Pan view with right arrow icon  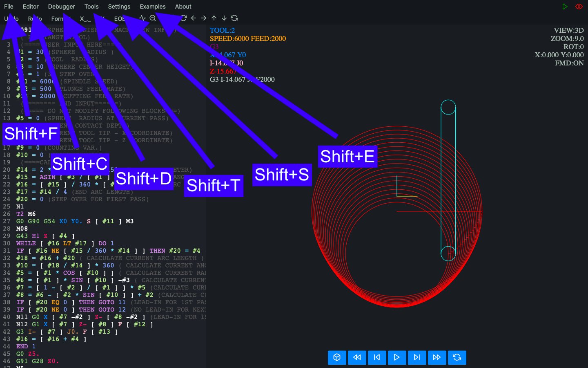pos(204,18)
